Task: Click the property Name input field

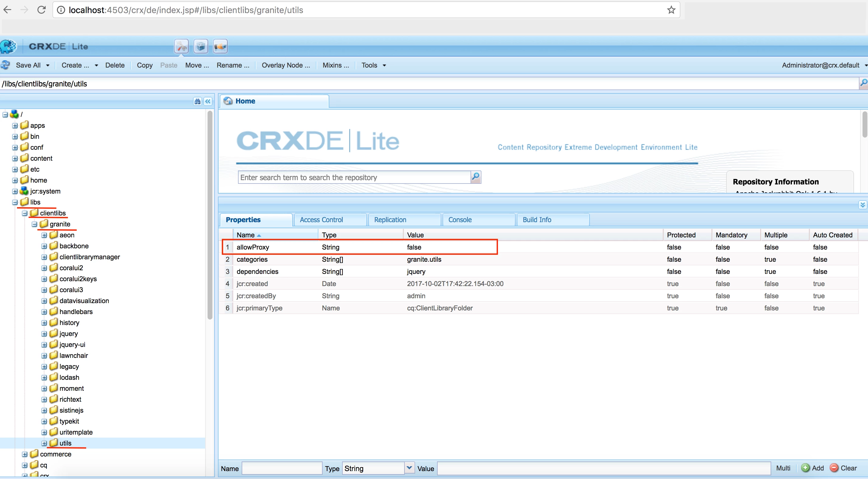Action: coord(282,468)
